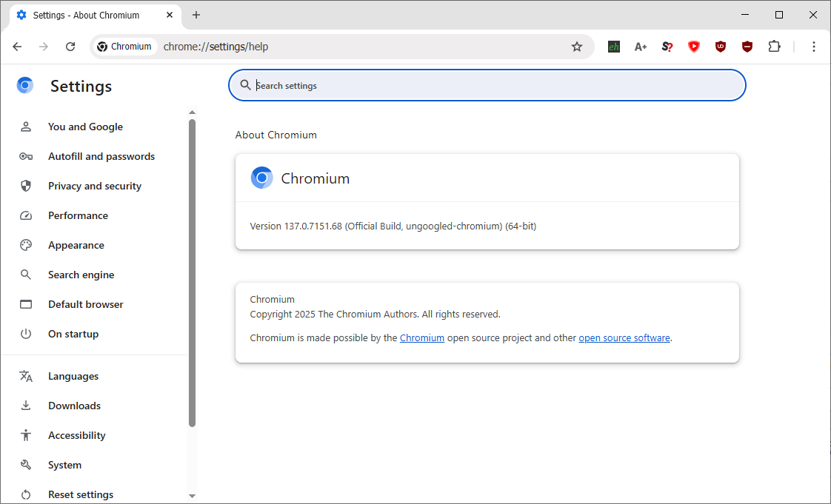Open the open source software link

624,337
